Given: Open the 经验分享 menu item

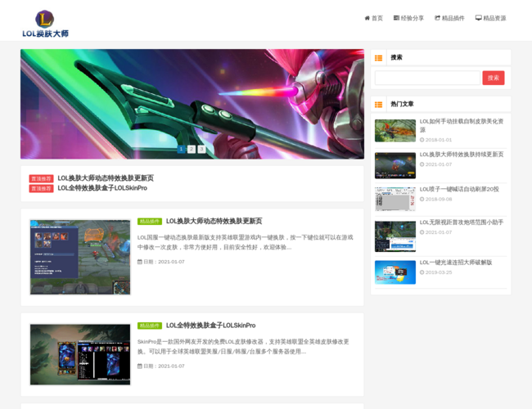Looking at the screenshot, I should (413, 18).
